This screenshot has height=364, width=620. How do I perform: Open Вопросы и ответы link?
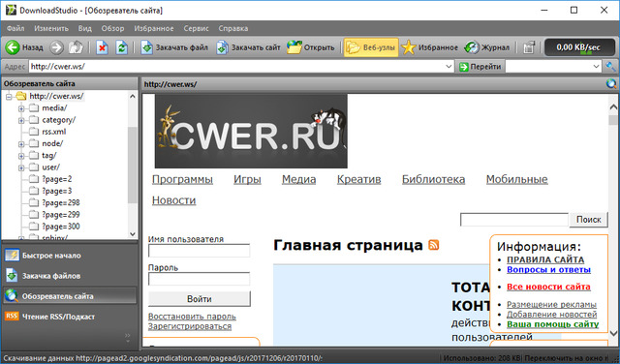549,269
